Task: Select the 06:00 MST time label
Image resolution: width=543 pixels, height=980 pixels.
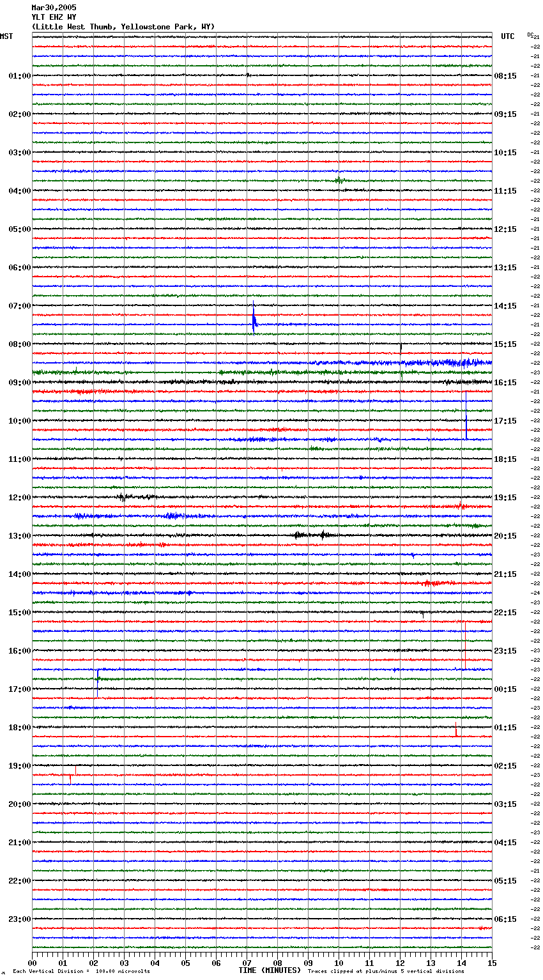Action: pyautogui.click(x=20, y=268)
